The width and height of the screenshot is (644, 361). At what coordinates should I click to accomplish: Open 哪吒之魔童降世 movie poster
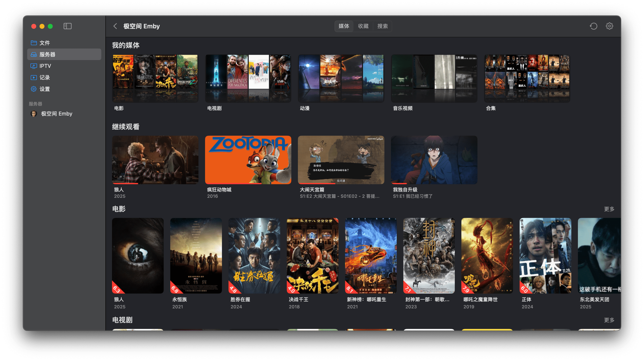point(487,256)
